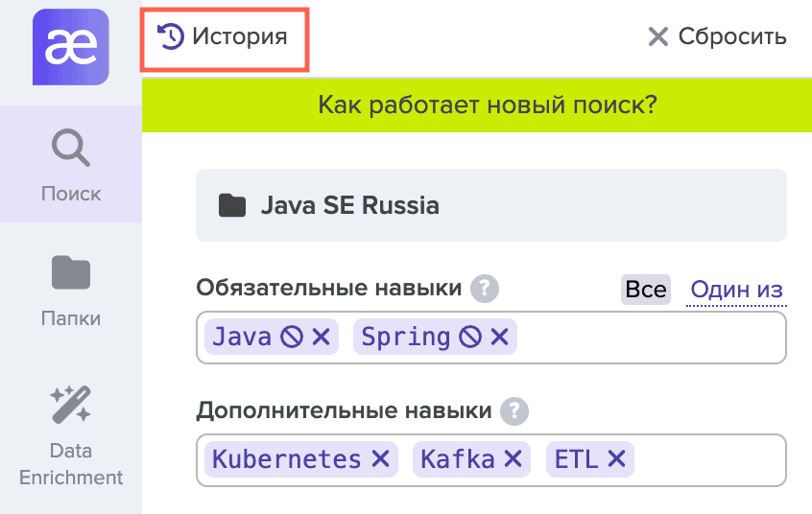Show help for Обязательные навыки
Screen dimensions: 812x514
click(x=487, y=288)
